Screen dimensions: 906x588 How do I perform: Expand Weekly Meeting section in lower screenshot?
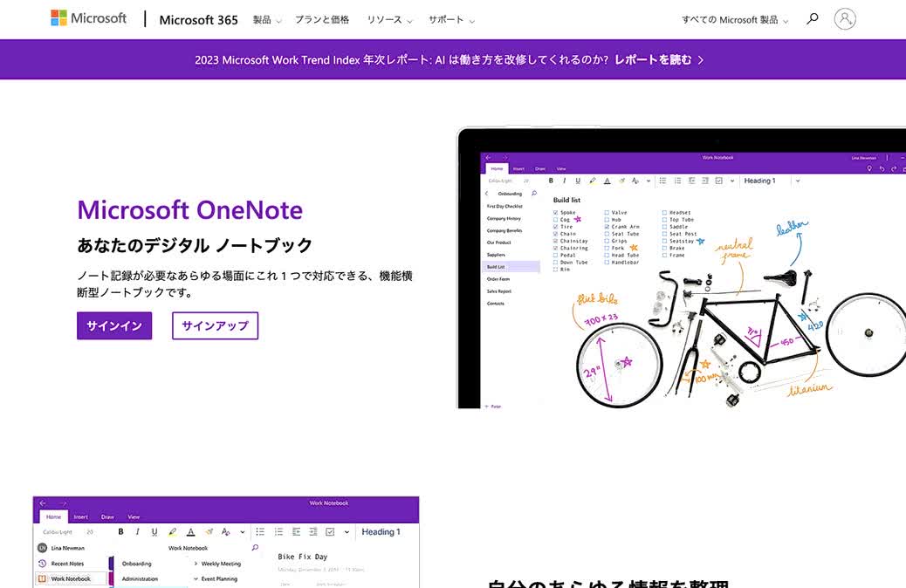(217, 564)
